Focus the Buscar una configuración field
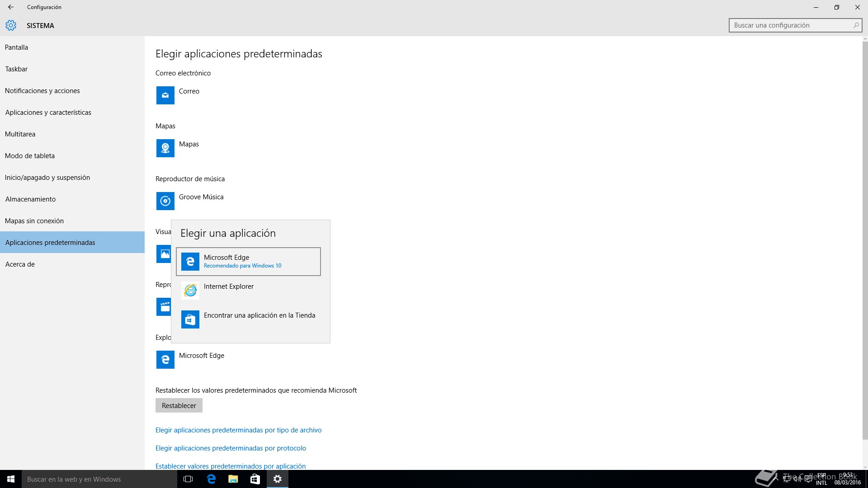Viewport: 868px width, 488px height. click(795, 25)
